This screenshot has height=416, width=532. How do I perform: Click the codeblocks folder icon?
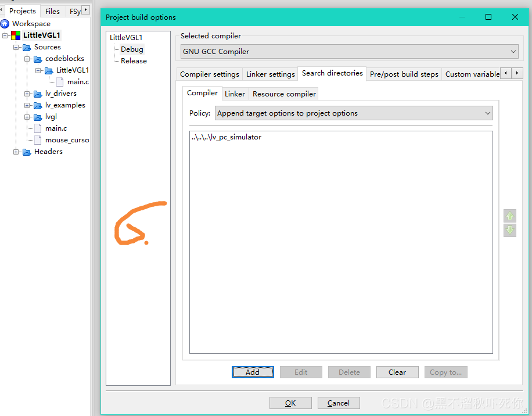[x=38, y=59]
